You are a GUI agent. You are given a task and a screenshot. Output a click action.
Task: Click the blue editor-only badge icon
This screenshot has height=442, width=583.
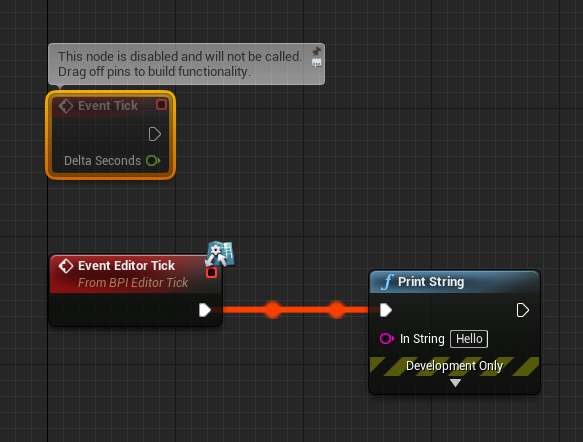tap(220, 254)
